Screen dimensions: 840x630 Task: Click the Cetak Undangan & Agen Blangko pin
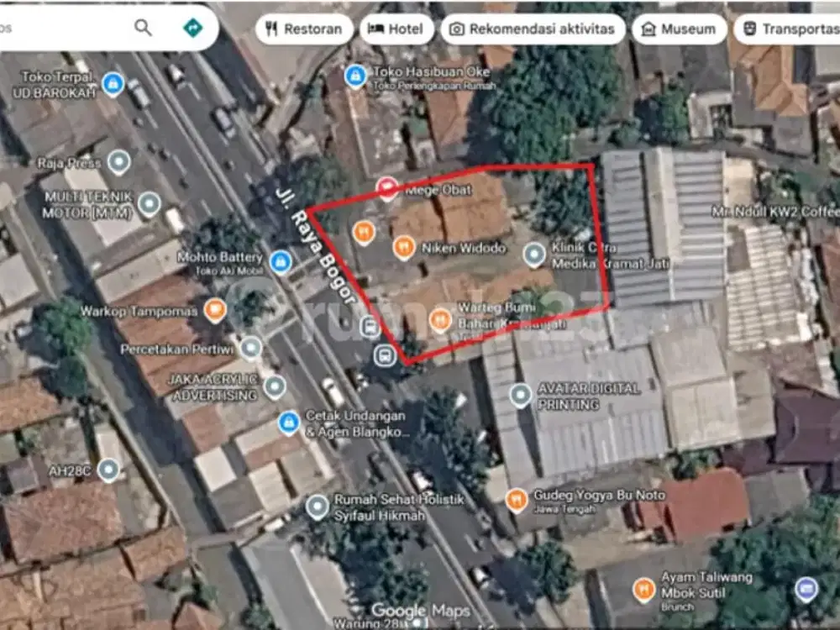click(x=289, y=423)
